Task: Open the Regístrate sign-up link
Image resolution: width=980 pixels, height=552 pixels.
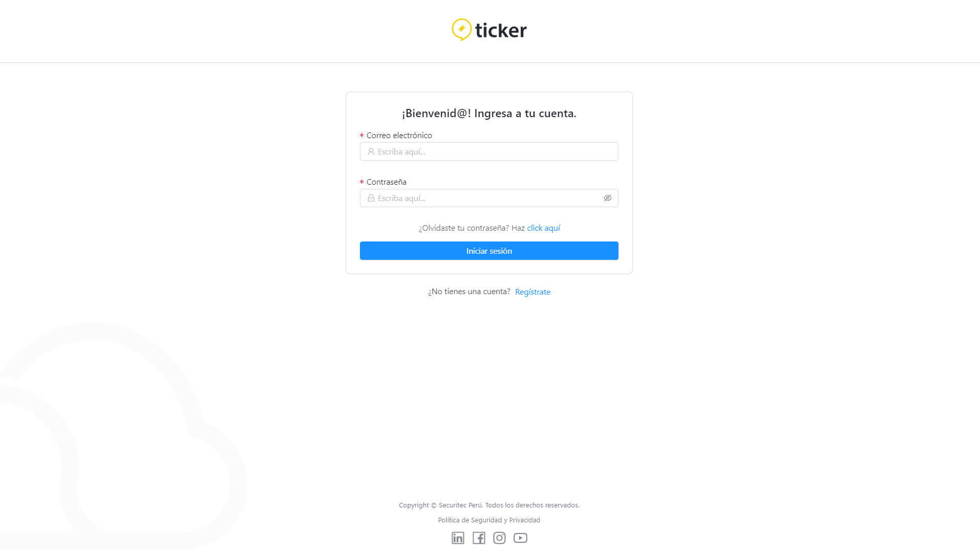Action: click(532, 292)
